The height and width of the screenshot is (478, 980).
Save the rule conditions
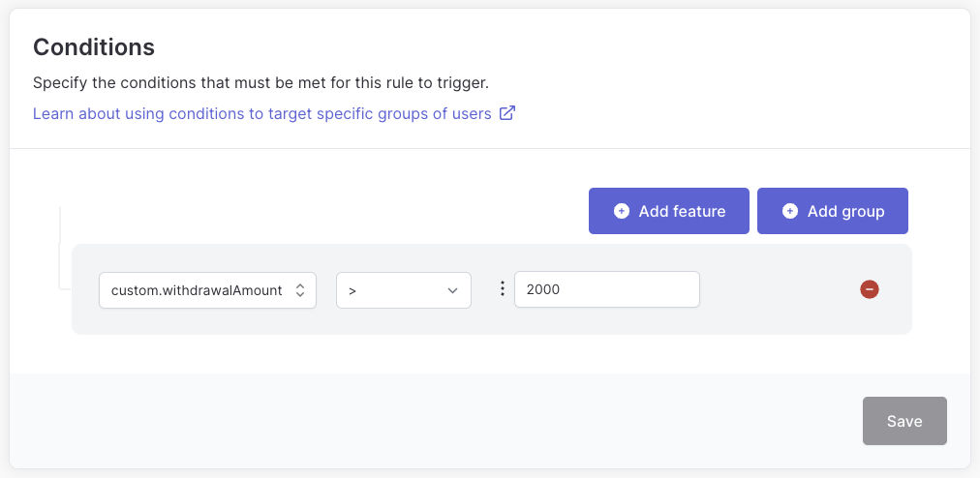coord(904,421)
